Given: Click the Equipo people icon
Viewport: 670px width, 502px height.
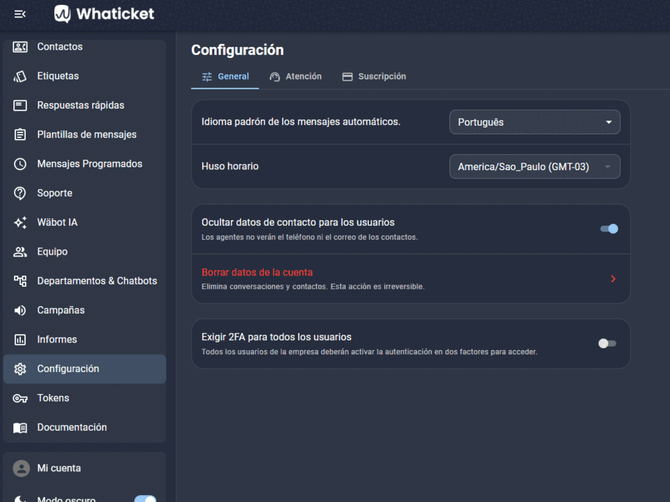Looking at the screenshot, I should (x=20, y=252).
